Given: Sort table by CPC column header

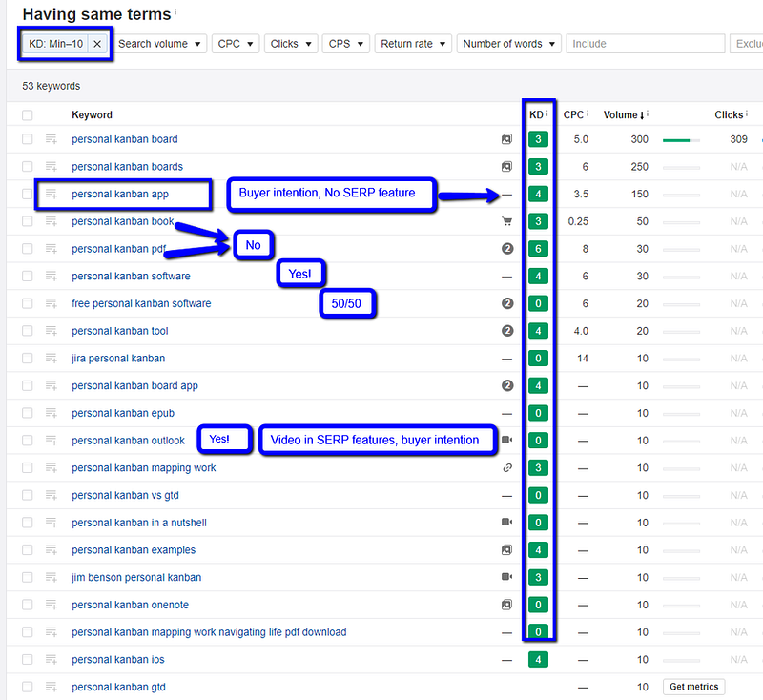Looking at the screenshot, I should [573, 114].
